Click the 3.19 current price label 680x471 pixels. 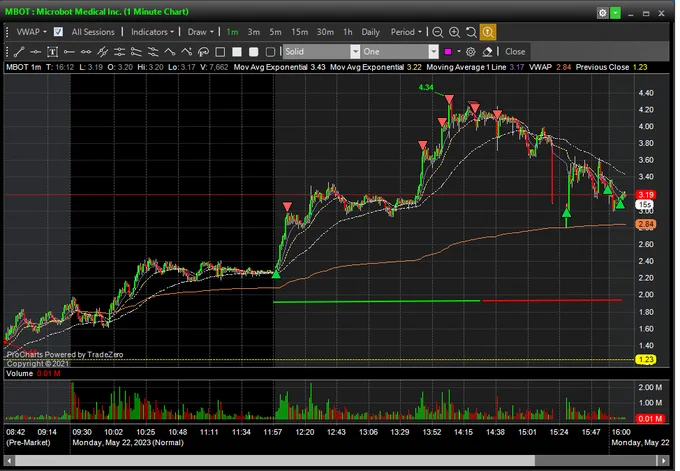[x=646, y=195]
